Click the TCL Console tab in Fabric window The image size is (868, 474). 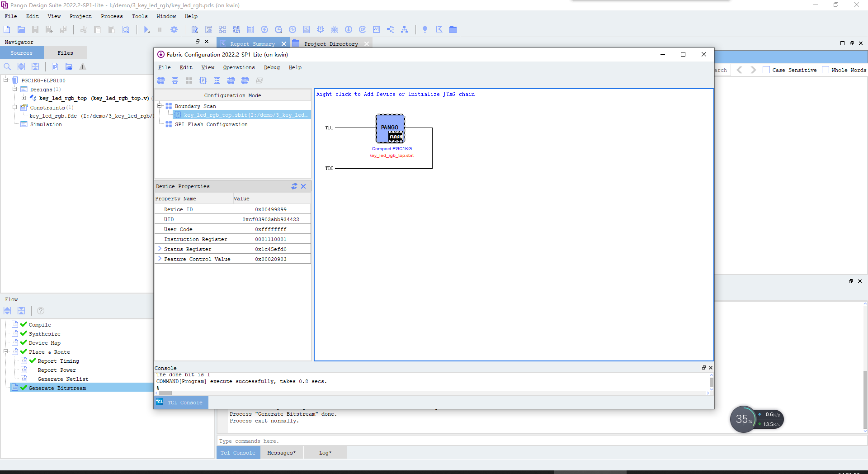(x=181, y=403)
